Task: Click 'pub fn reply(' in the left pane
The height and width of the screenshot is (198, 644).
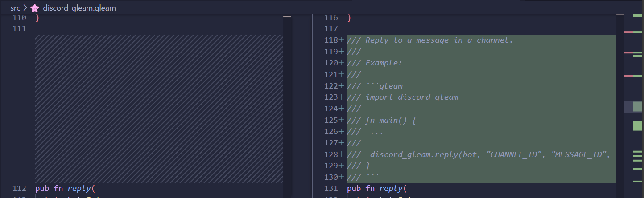Action: pyautogui.click(x=65, y=188)
